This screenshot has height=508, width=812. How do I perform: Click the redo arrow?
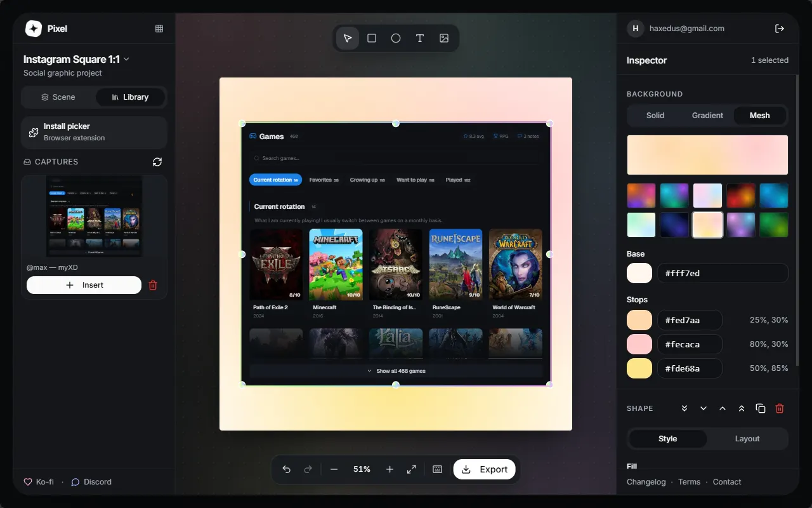[x=308, y=469]
